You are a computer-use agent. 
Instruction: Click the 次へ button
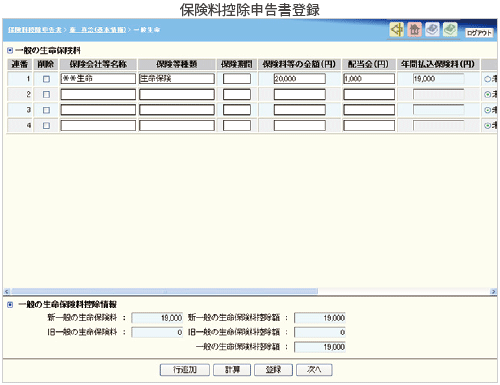[314, 370]
